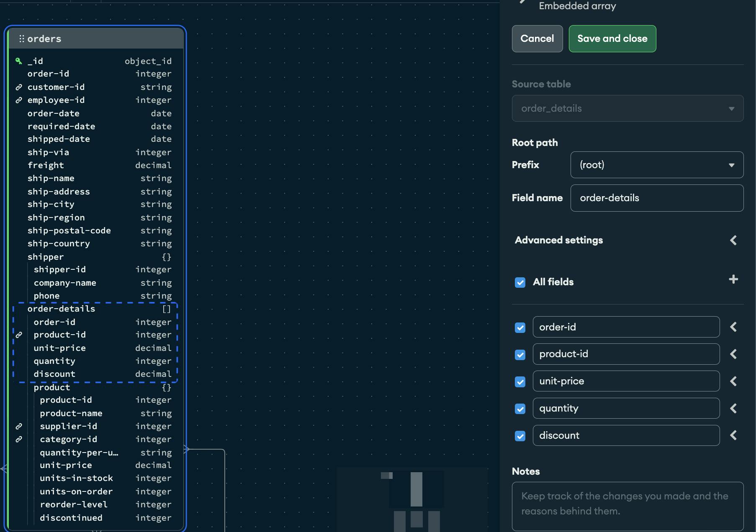Click Save and close button

tap(612, 38)
